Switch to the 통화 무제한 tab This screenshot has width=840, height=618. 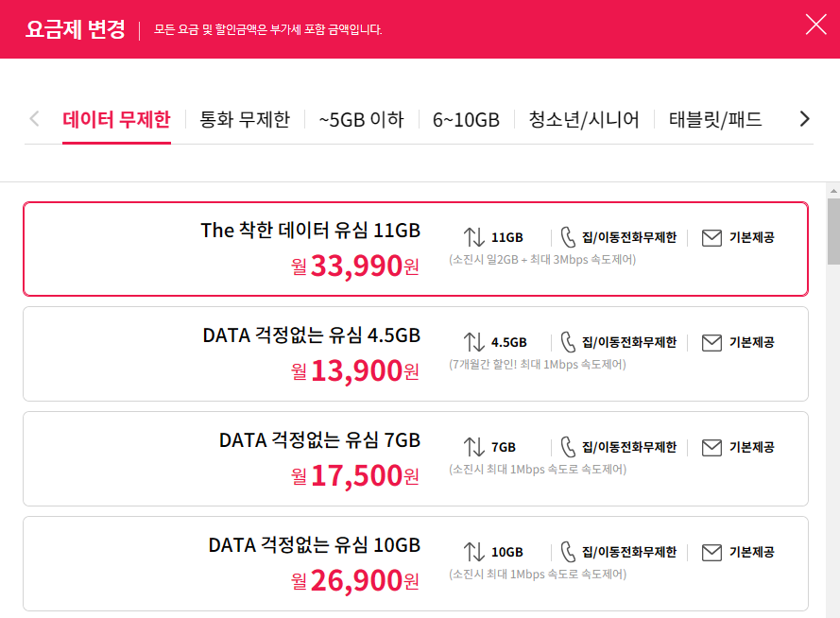pyautogui.click(x=245, y=119)
